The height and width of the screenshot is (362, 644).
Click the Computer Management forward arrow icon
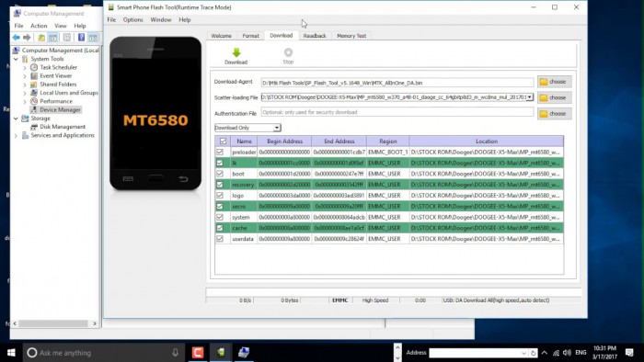click(27, 38)
